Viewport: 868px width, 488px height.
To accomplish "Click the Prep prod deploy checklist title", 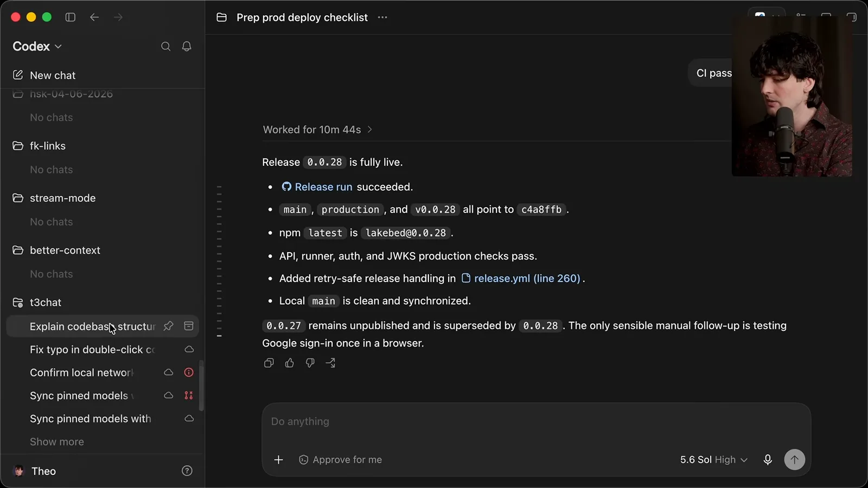I will click(x=302, y=17).
